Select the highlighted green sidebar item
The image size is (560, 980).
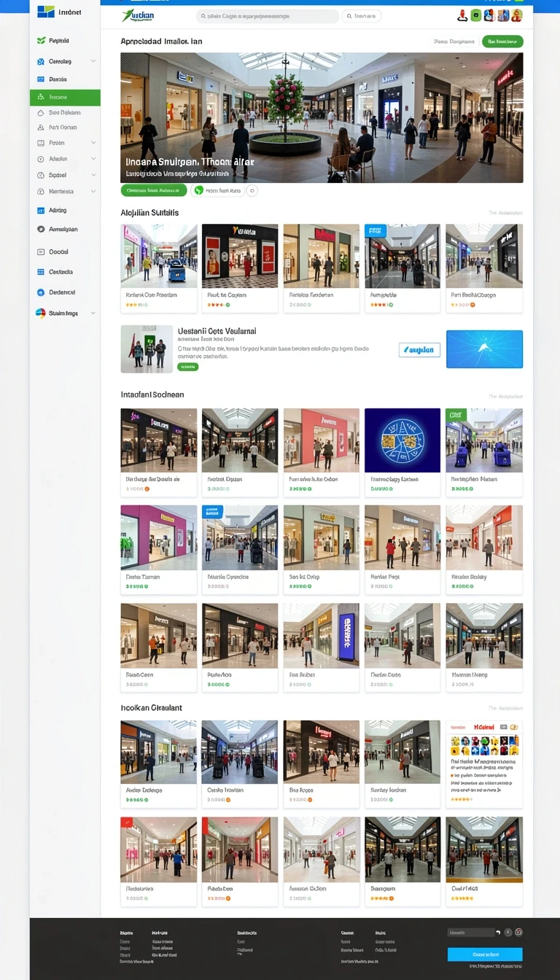pos(65,97)
